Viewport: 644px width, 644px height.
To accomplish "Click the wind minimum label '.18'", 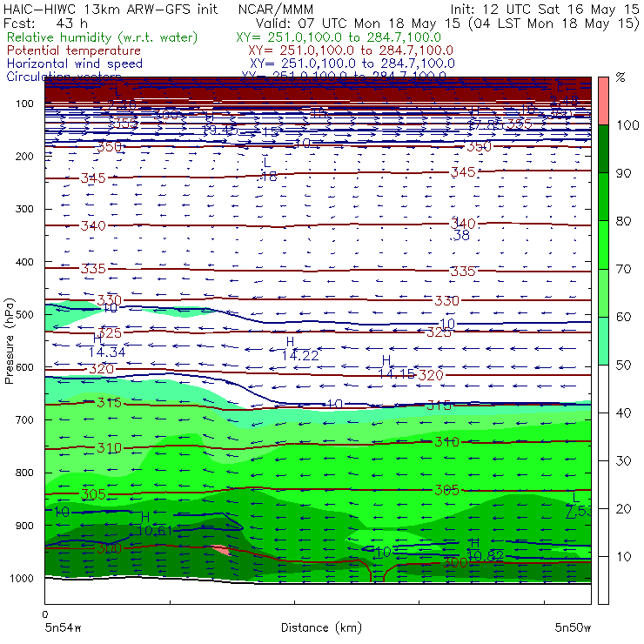I will (267, 177).
